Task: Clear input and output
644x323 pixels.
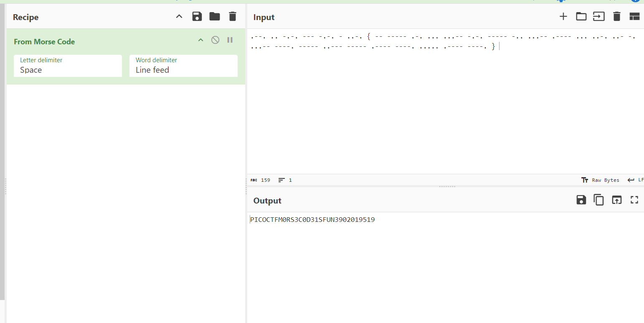Action: tap(616, 17)
